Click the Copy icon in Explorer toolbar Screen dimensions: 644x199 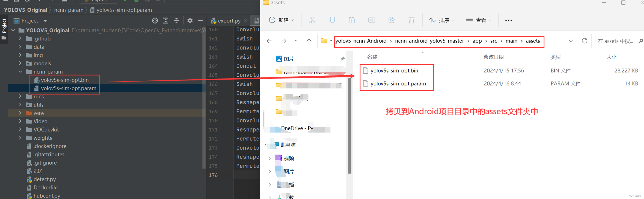point(332,20)
